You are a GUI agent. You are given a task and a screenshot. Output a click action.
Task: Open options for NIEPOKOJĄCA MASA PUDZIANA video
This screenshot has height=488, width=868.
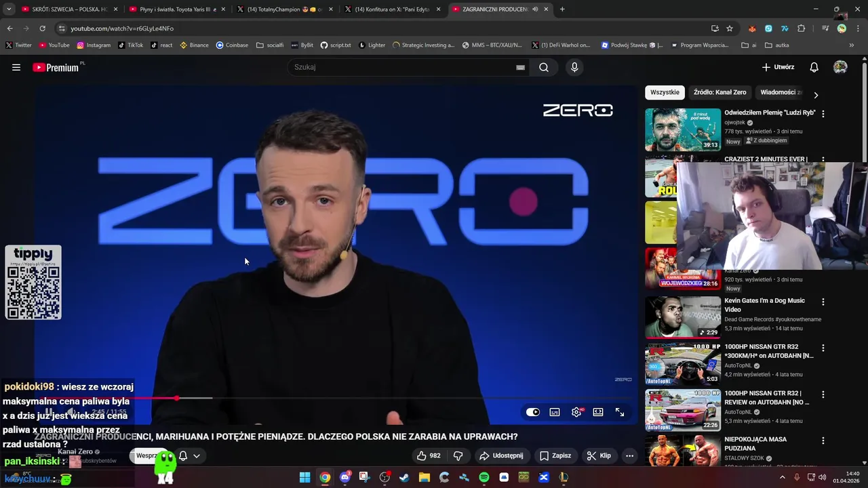[823, 441]
